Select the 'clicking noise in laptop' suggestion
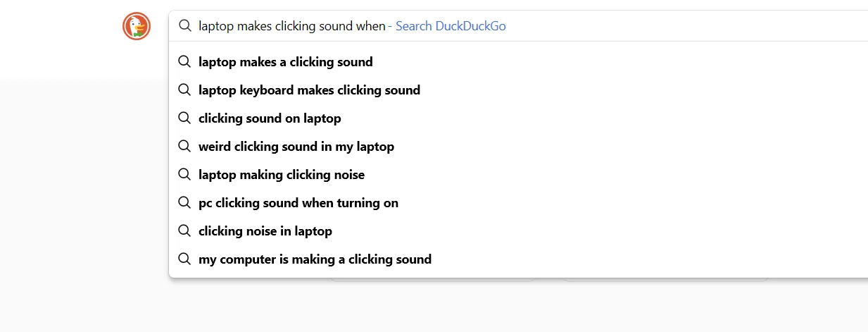 (x=265, y=231)
